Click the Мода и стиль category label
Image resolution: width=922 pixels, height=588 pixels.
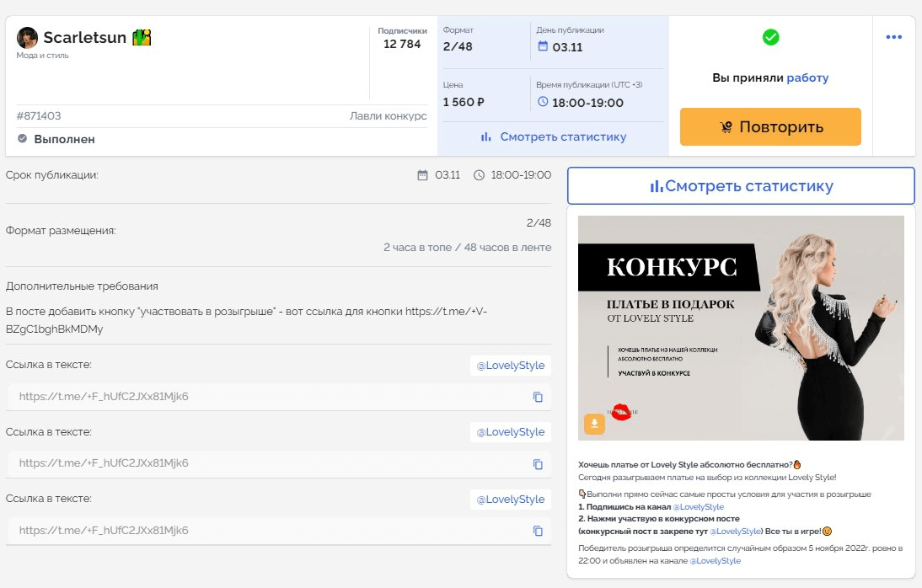[42, 56]
